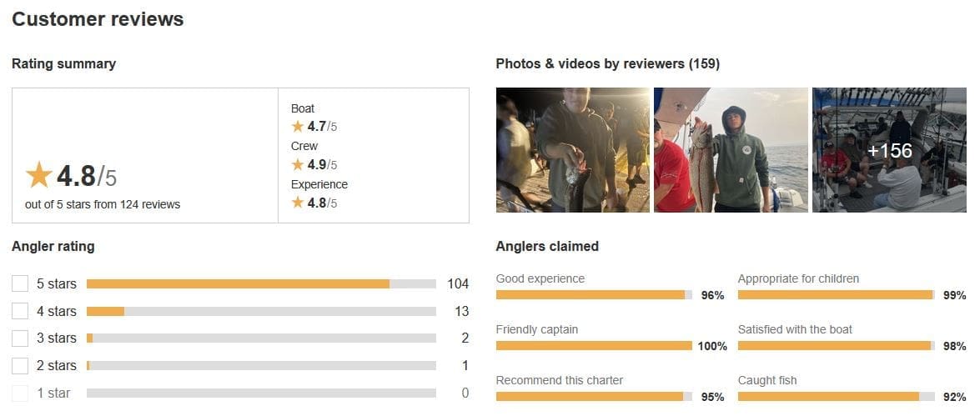Screen dimensions: 980x416
Task: Click the Boat rating star icon
Action: [x=298, y=127]
